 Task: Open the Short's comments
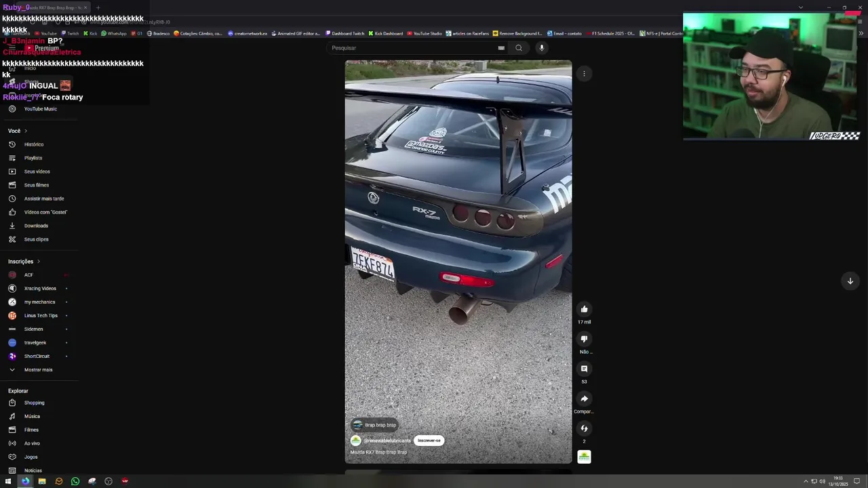(x=584, y=369)
